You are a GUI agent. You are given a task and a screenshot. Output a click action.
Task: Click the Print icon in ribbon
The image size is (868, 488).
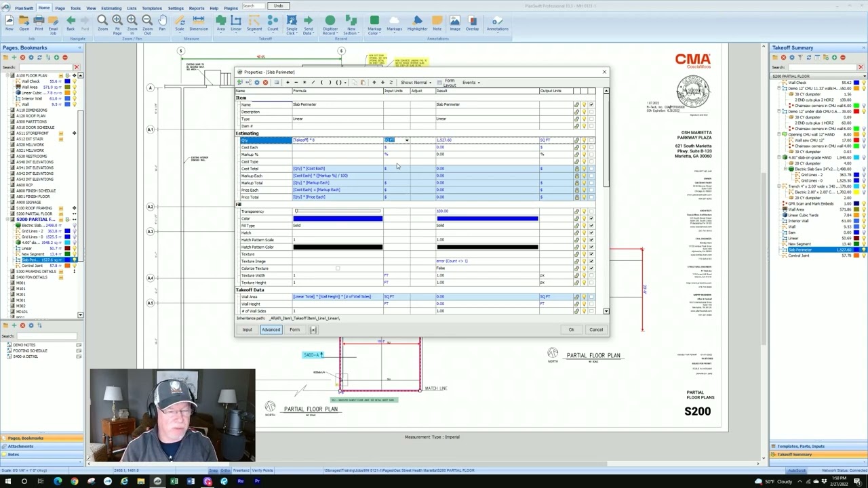coord(39,23)
